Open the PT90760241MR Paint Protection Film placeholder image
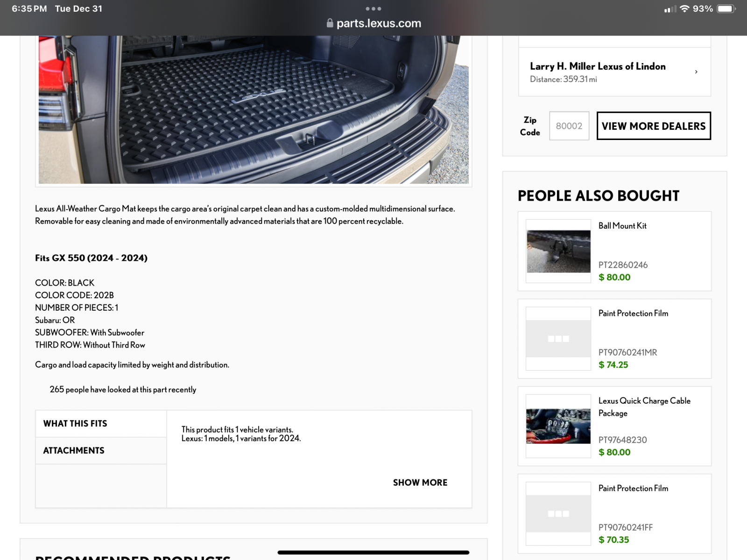 (558, 339)
